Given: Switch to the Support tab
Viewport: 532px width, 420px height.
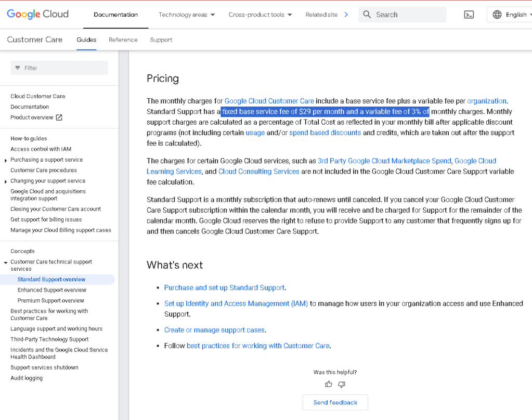Looking at the screenshot, I should coord(161,40).
